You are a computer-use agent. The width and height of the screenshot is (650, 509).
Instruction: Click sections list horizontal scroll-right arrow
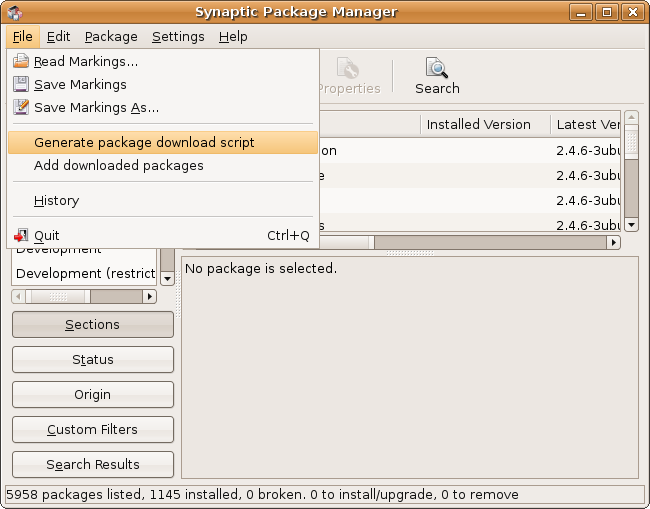pyautogui.click(x=150, y=296)
